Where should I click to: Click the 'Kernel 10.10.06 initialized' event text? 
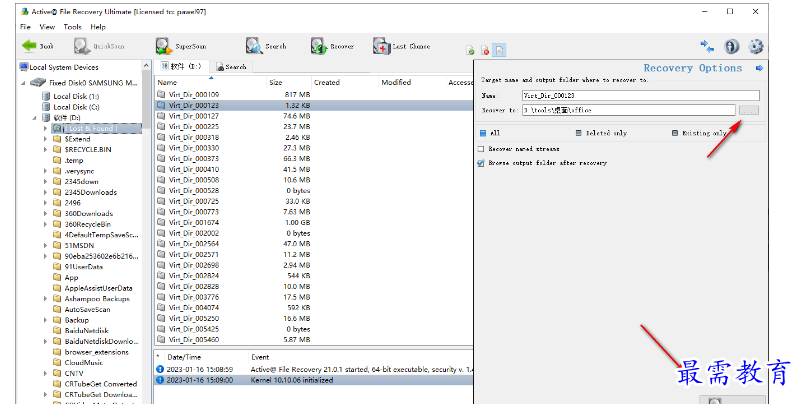point(291,380)
